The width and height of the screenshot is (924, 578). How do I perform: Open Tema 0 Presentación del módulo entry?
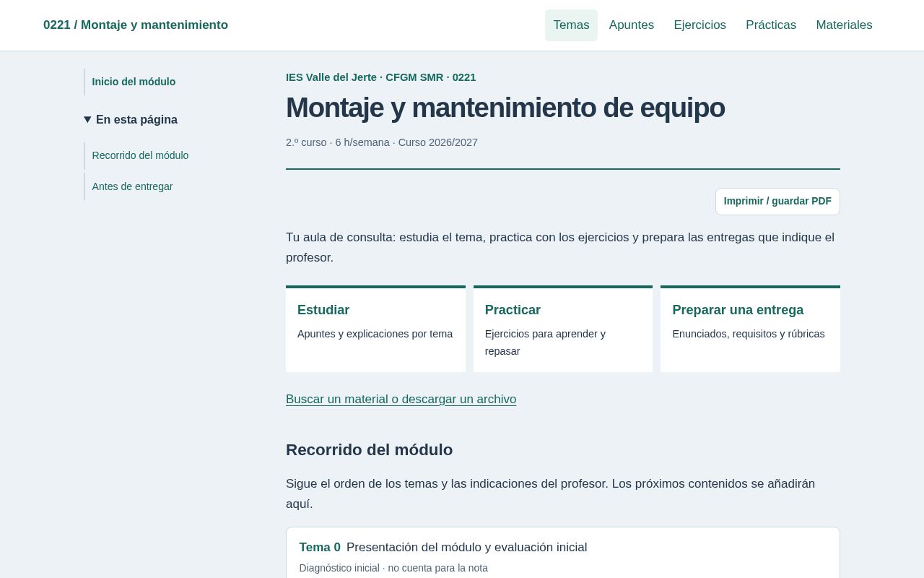[563, 553]
